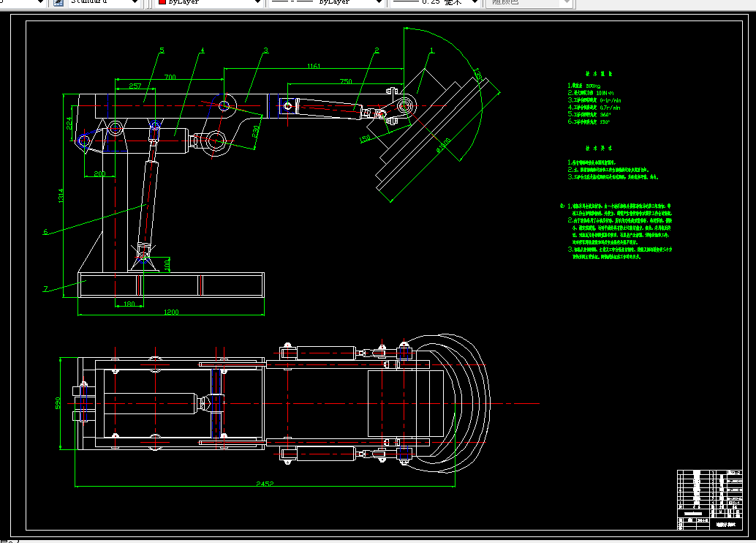Viewport: 756px width, 543px height.
Task: Select part balloon number 1
Action: point(432,50)
